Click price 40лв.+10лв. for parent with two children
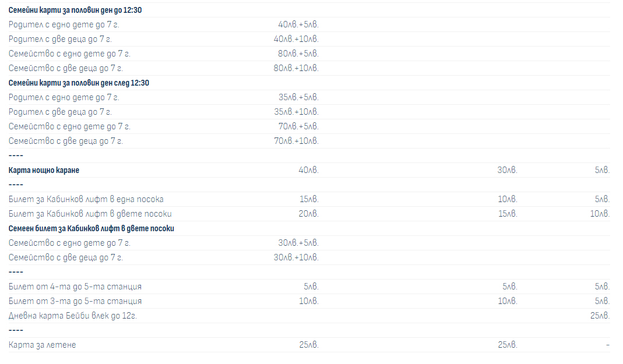623x364 pixels. (x=296, y=39)
